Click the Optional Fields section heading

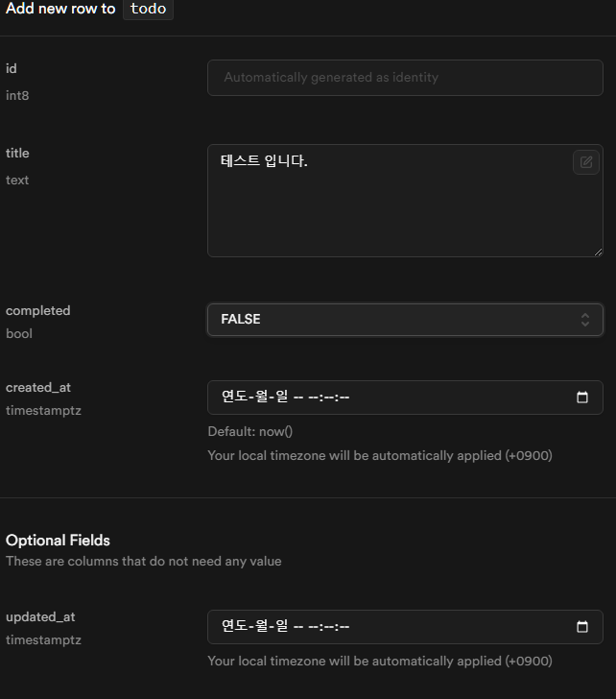(x=58, y=540)
